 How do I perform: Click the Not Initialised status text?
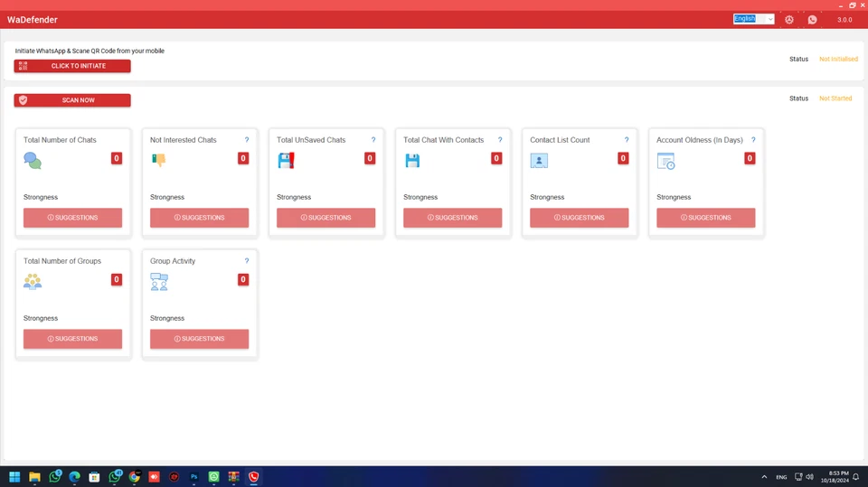pyautogui.click(x=838, y=60)
